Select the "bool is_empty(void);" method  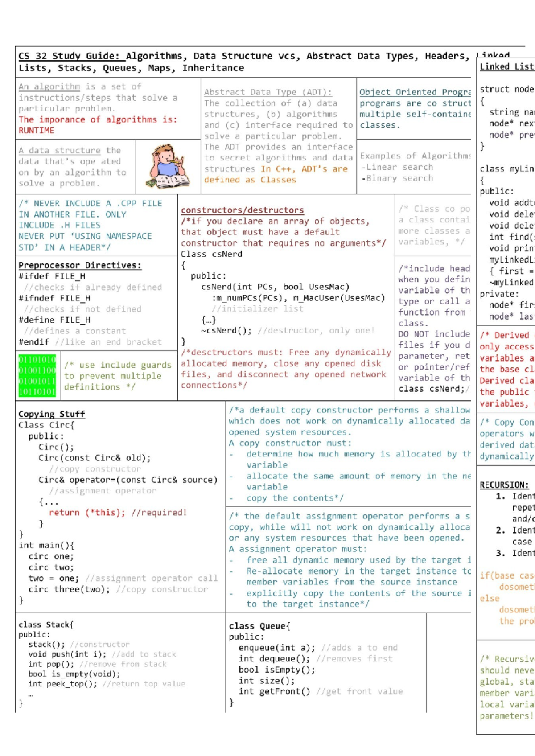click(74, 674)
